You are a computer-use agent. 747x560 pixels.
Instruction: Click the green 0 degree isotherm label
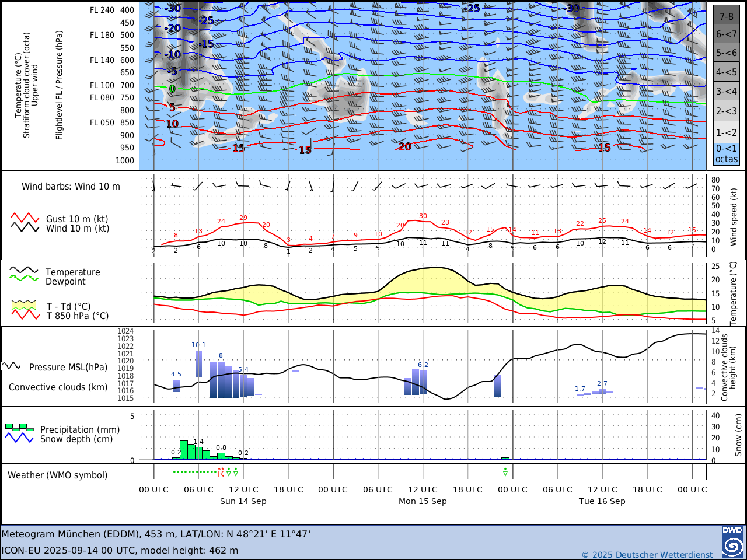click(x=172, y=89)
